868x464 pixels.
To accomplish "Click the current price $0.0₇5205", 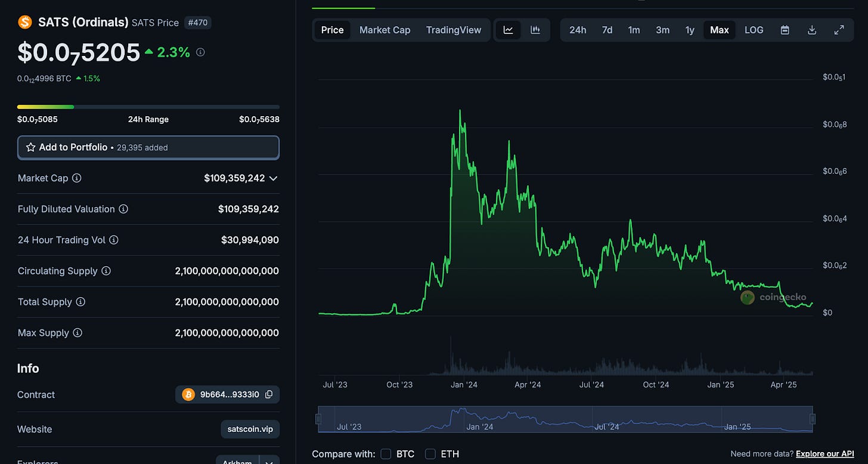I will click(79, 53).
